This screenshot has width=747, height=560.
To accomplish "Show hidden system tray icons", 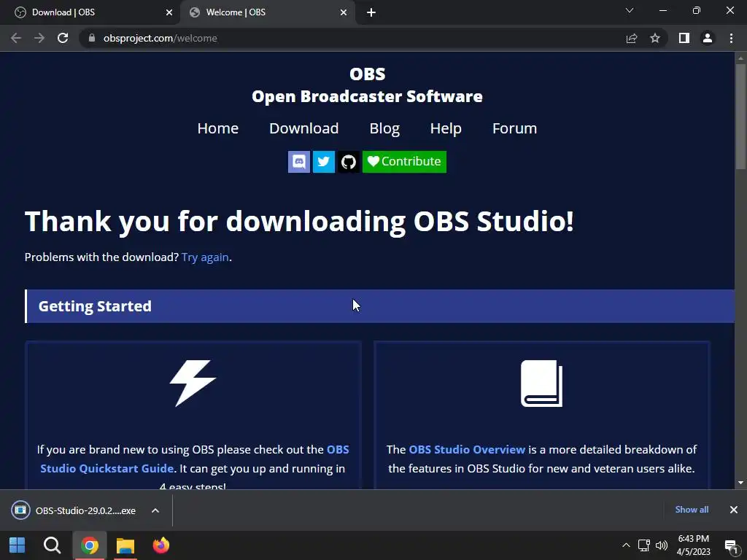I will (626, 545).
